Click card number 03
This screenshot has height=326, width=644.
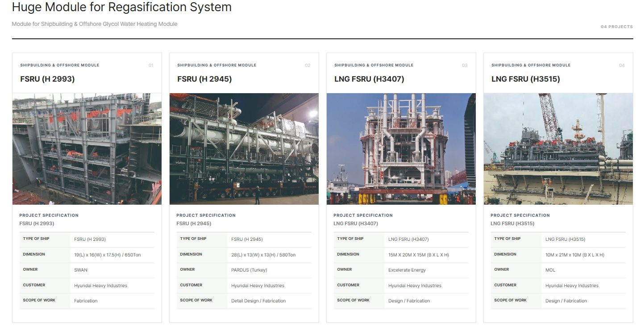coord(465,66)
